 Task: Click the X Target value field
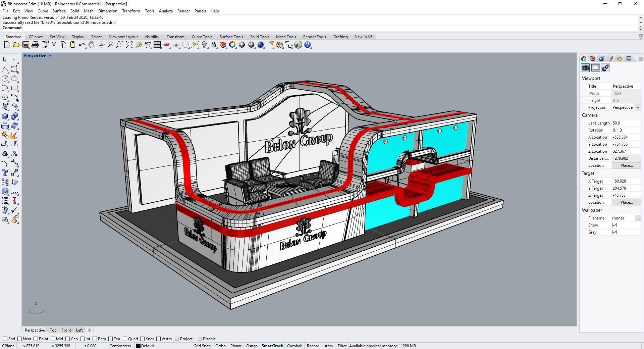[626, 181]
